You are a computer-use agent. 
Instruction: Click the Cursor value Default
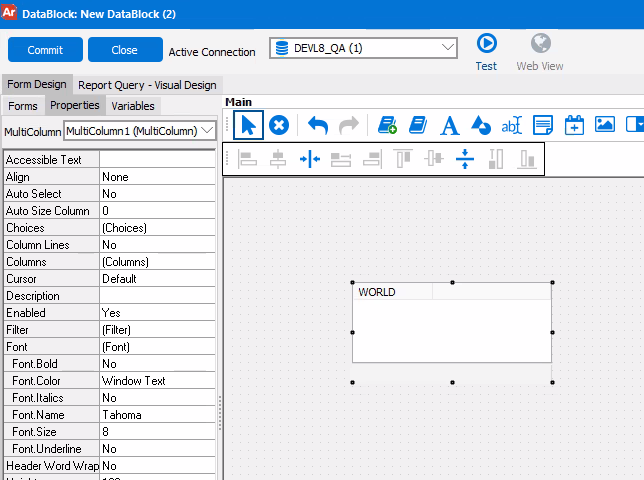tap(157, 279)
